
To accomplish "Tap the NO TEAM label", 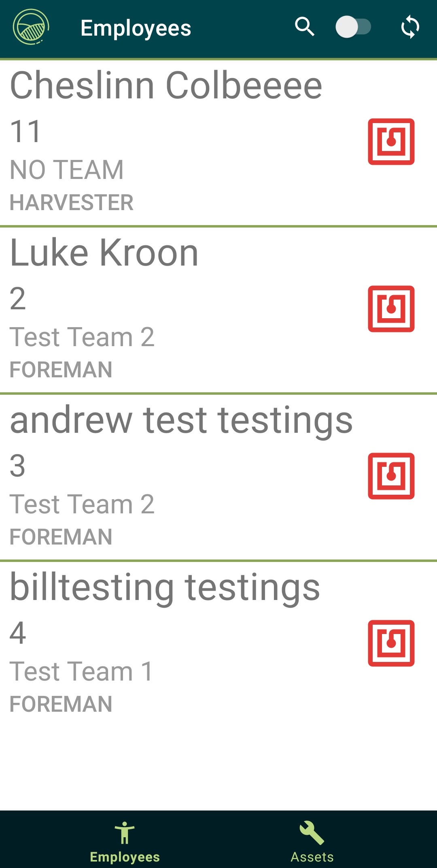I will [x=67, y=170].
